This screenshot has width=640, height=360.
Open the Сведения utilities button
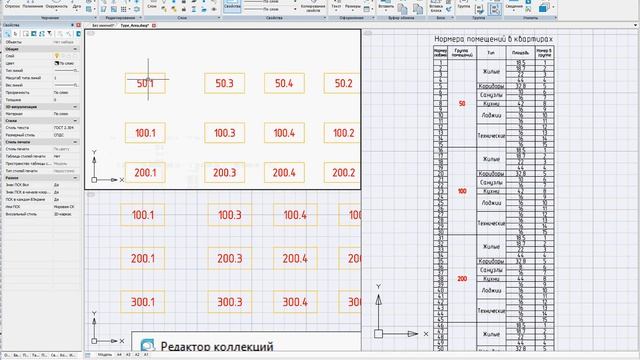click(x=514, y=6)
